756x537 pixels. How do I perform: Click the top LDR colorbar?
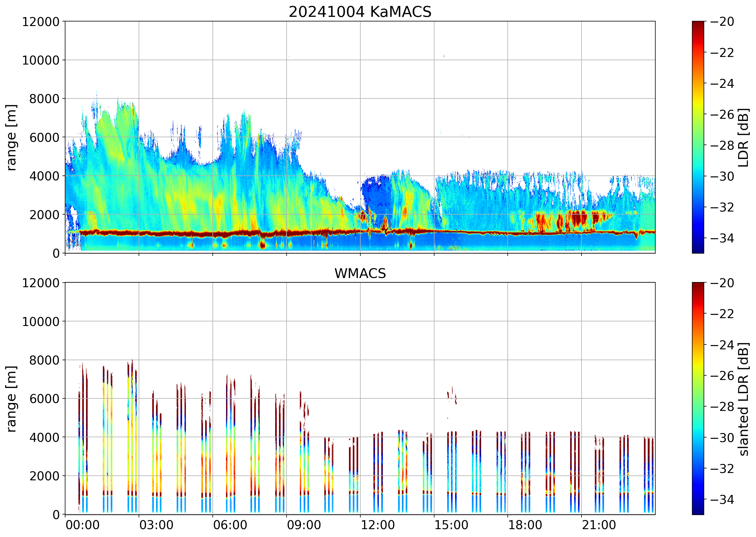698,137
